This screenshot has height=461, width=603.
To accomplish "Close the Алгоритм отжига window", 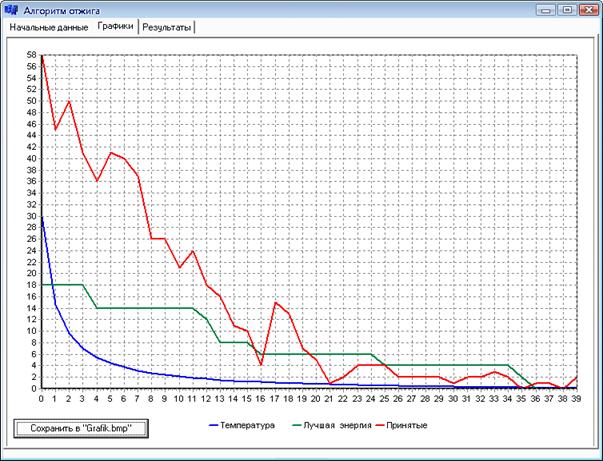I will click(x=587, y=9).
